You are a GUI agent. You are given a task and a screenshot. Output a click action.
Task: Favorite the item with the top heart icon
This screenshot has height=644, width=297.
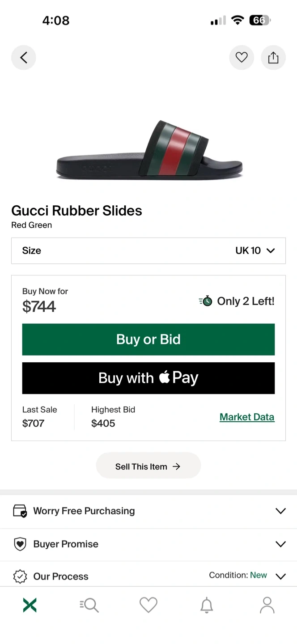coord(242,58)
